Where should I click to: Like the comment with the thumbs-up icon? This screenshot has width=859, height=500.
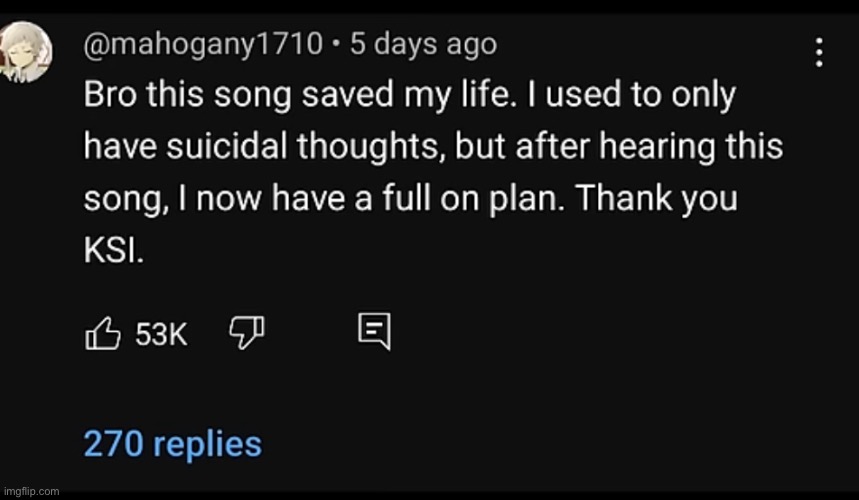pyautogui.click(x=102, y=334)
